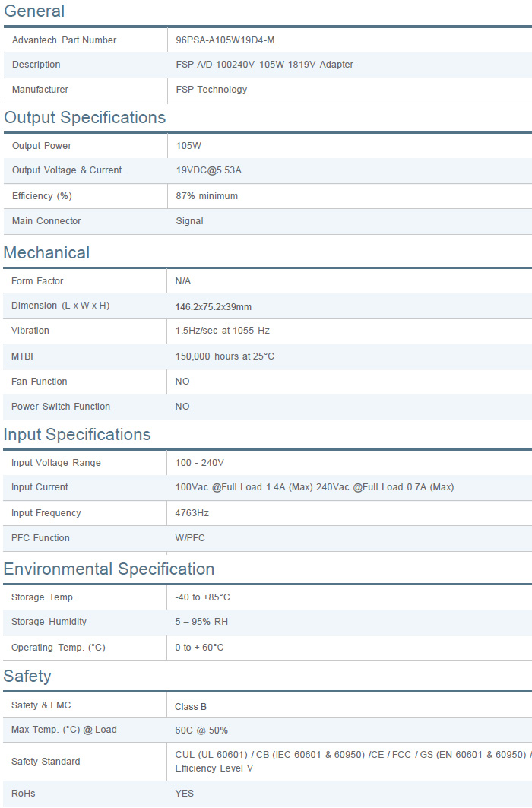Select the part number 96PSA-A105W19D4-M
The height and width of the screenshot is (808, 532).
[x=225, y=40]
